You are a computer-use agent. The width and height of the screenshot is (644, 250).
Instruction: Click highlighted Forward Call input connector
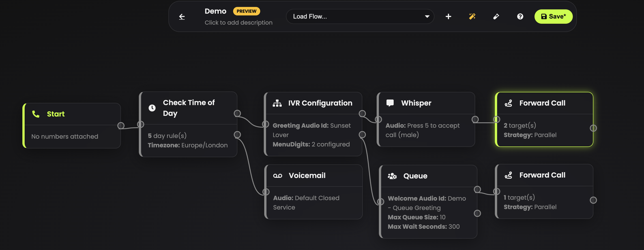497,119
